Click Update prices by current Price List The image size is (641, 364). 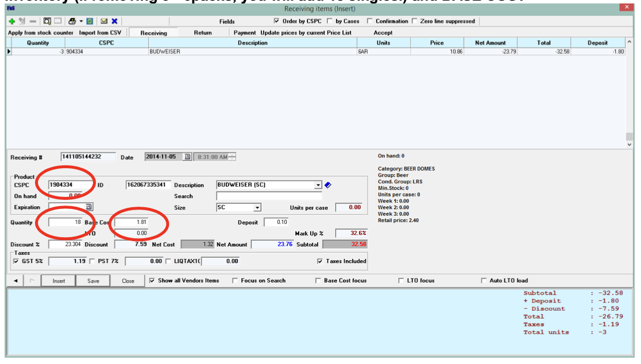(x=306, y=33)
